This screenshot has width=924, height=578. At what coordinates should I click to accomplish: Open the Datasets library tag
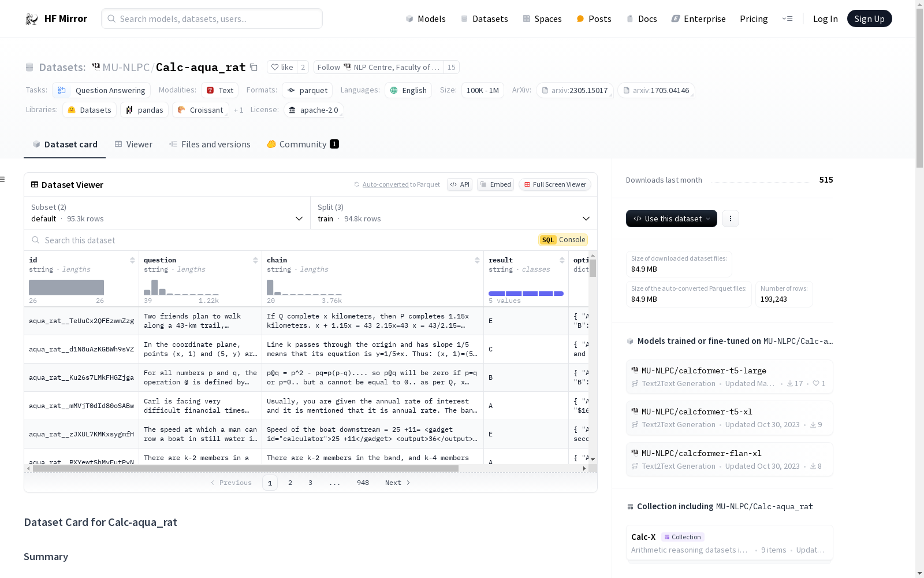pos(90,110)
